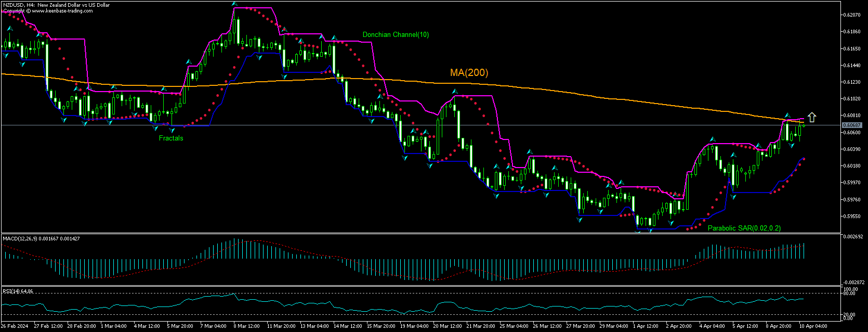Click the white up arrow signal icon
Screen dimensions: 868x332
[811, 118]
